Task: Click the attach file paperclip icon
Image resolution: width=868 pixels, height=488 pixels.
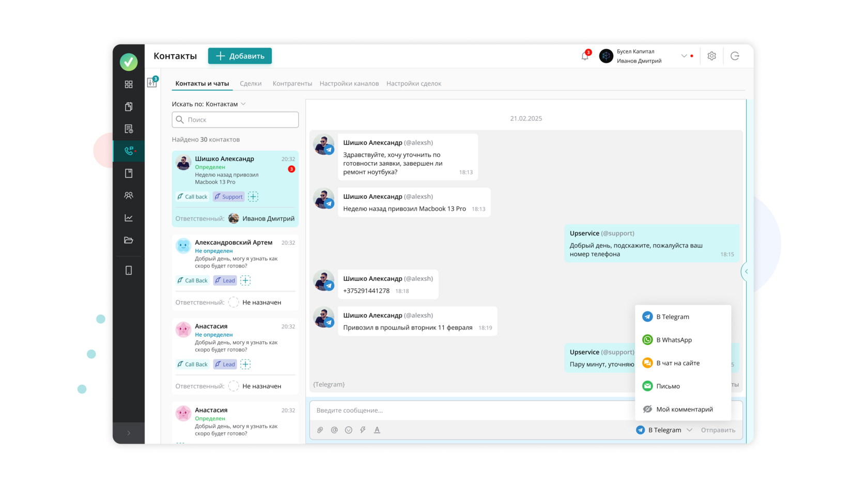Action: 320,430
